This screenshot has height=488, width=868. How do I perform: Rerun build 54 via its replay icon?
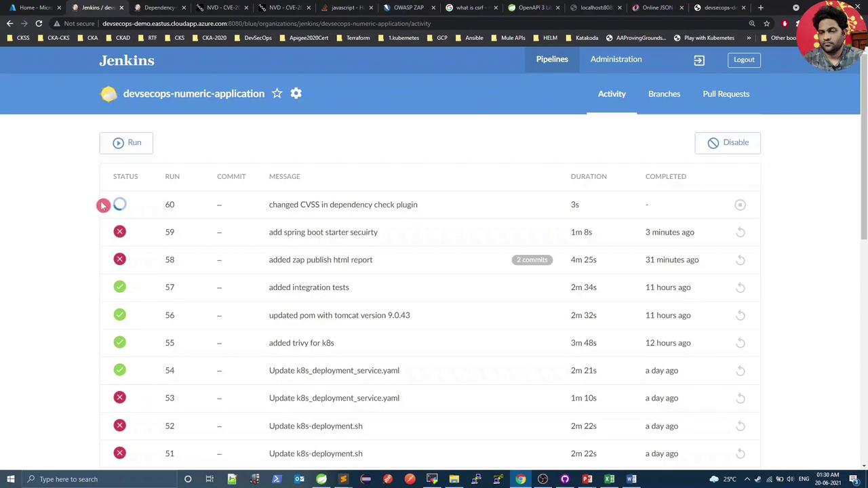point(741,371)
